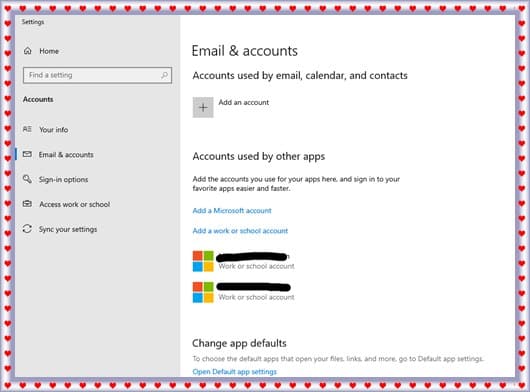Viewport: 530px width, 392px height.
Task: Click the Accounts used by other apps heading
Action: 259,156
